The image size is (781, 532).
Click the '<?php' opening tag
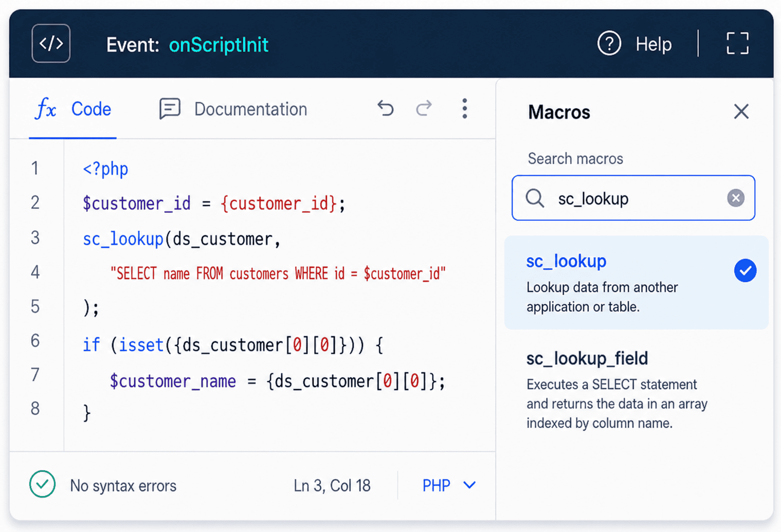[105, 169]
